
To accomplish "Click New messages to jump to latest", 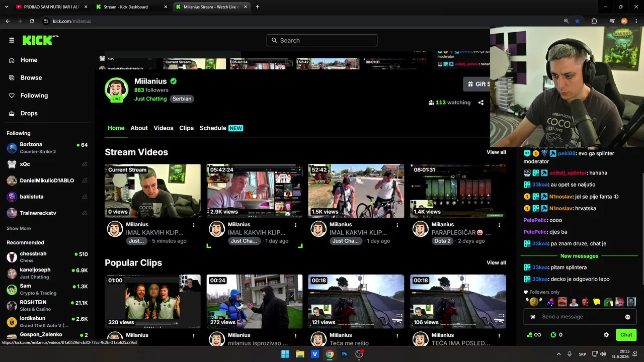I will [579, 256].
